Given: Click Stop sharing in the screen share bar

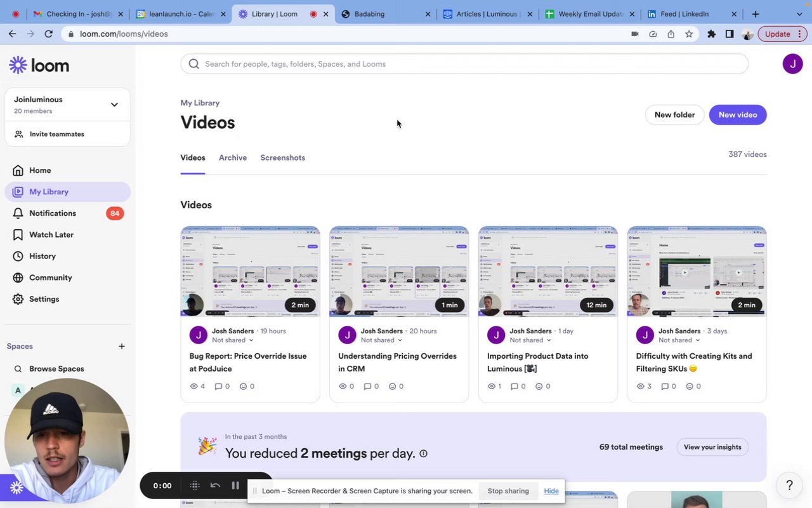Looking at the screenshot, I should pos(508,491).
